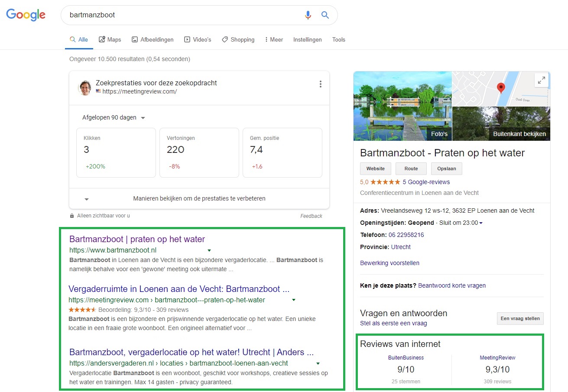
Task: Open the meetingreview.com link in Zoekprestaties card
Action: [140, 91]
